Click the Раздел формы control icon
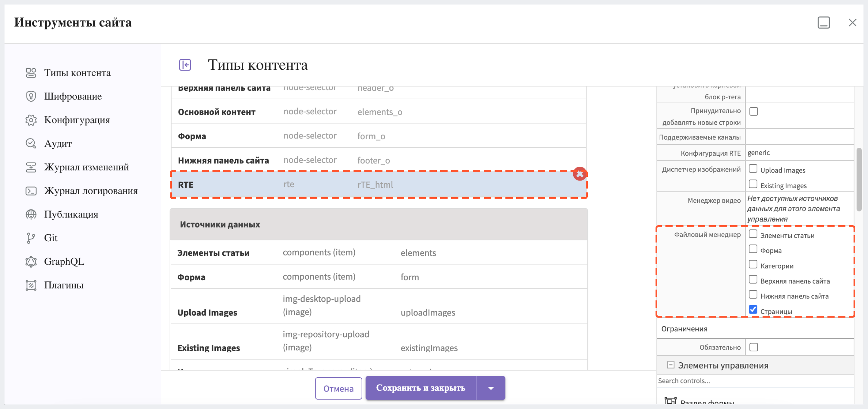This screenshot has height=409, width=868. coord(670,401)
